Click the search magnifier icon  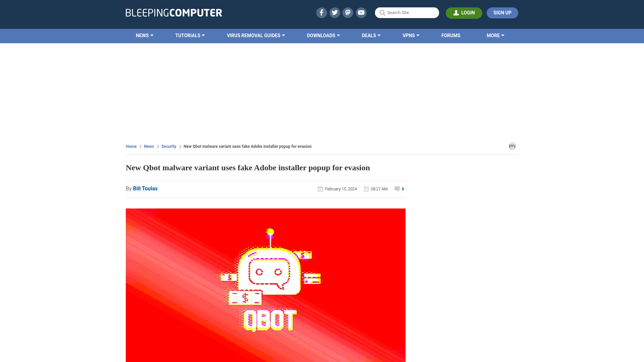[x=382, y=12]
